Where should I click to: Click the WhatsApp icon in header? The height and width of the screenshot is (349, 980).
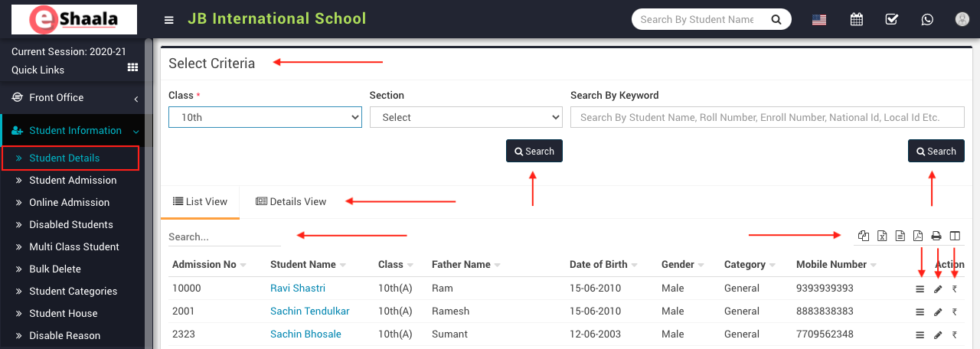927,20
